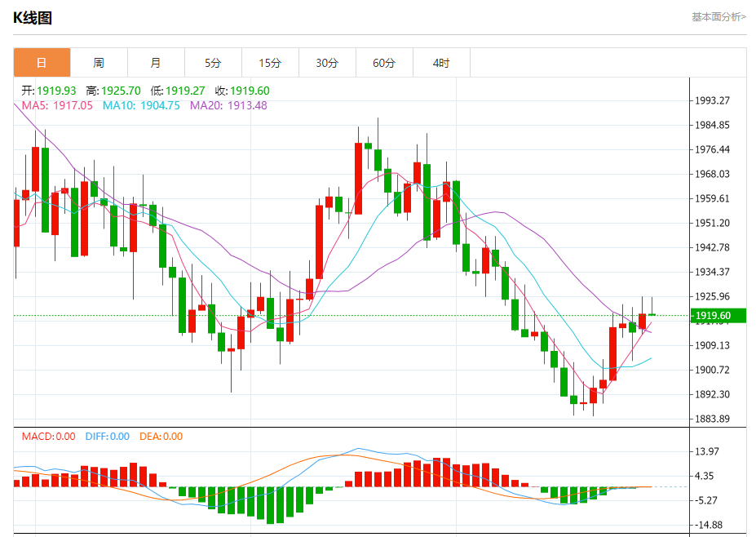Viewport: 756px width, 537px height.
Task: Click the 1951.20 price axis label
Action: (712, 223)
